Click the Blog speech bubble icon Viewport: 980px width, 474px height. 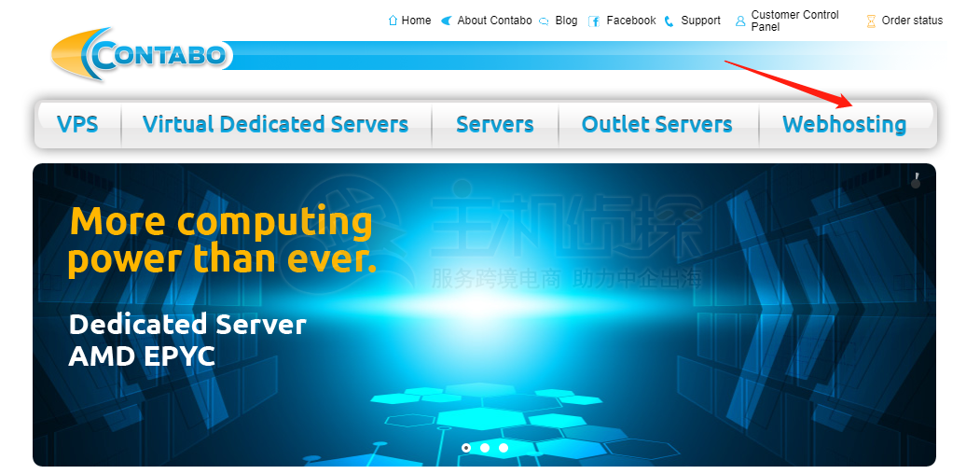click(544, 21)
